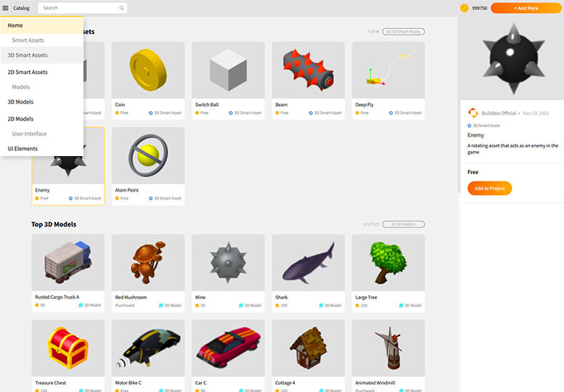Click the 3D Smart Asset badge in details panel
Image resolution: width=564 pixels, height=392 pixels.
[x=483, y=126]
